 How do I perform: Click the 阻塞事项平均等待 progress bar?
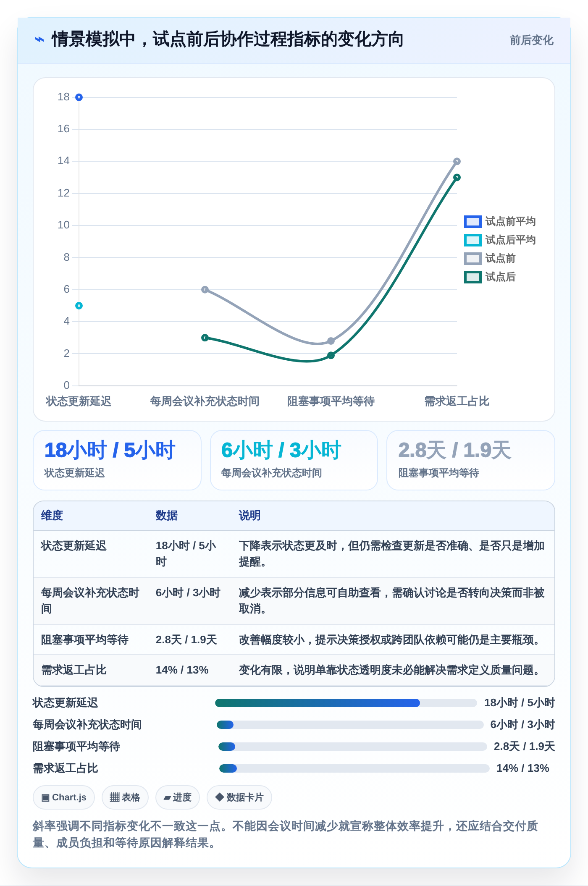[x=353, y=747]
